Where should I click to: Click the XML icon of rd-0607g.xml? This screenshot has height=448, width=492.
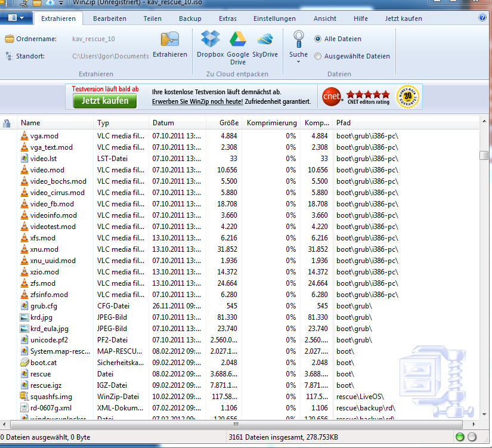(x=24, y=408)
